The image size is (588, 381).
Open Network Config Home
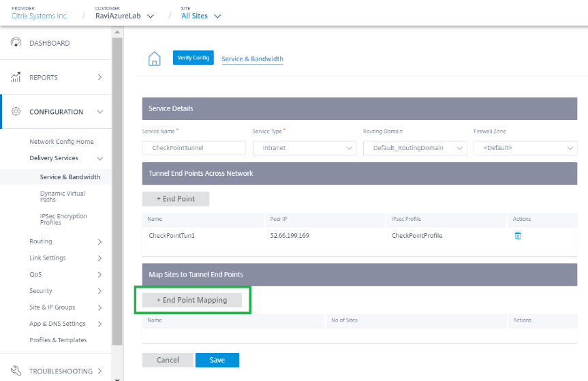(61, 141)
